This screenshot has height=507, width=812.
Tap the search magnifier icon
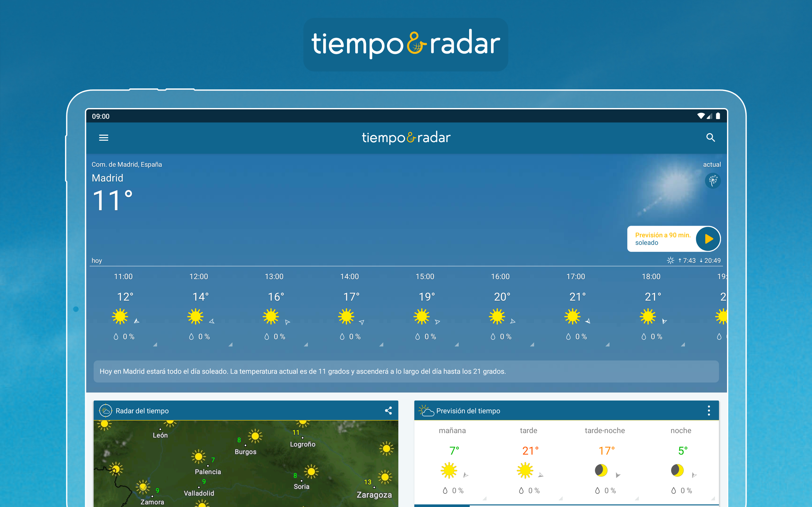click(x=710, y=138)
